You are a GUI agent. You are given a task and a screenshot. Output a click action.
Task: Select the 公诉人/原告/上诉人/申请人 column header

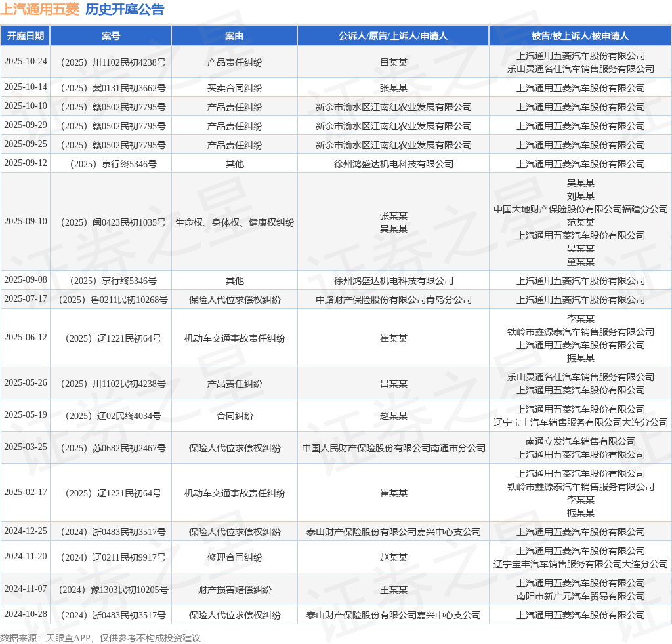(393, 36)
